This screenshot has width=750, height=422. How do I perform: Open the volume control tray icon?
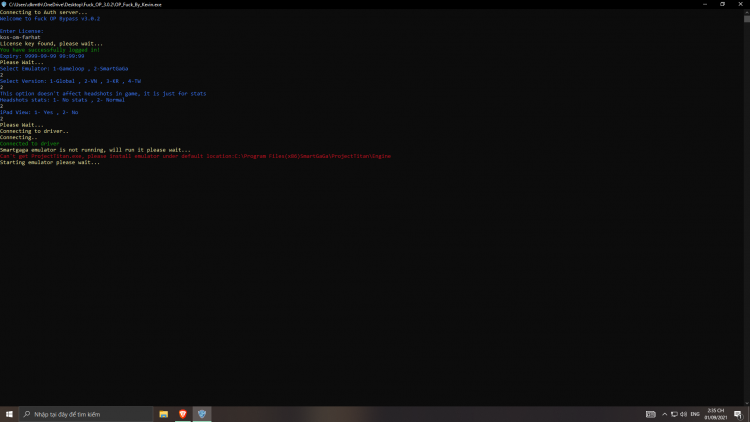click(684, 414)
